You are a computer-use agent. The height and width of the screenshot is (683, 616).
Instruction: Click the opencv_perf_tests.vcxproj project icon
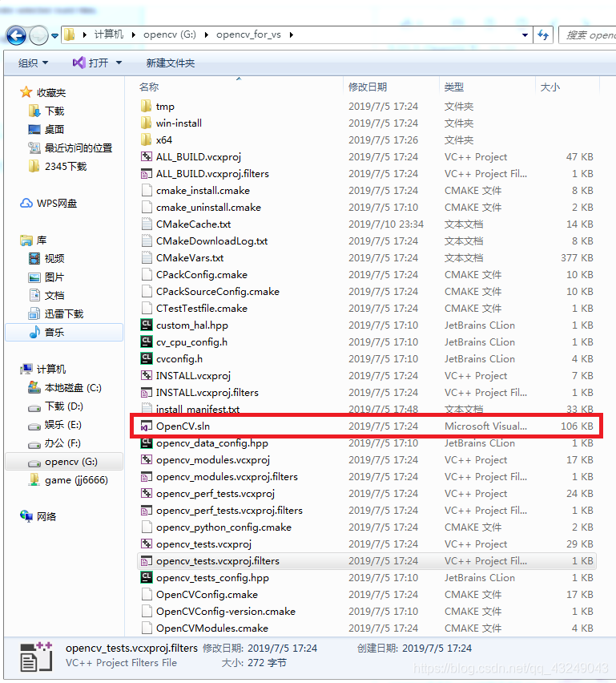pos(147,494)
